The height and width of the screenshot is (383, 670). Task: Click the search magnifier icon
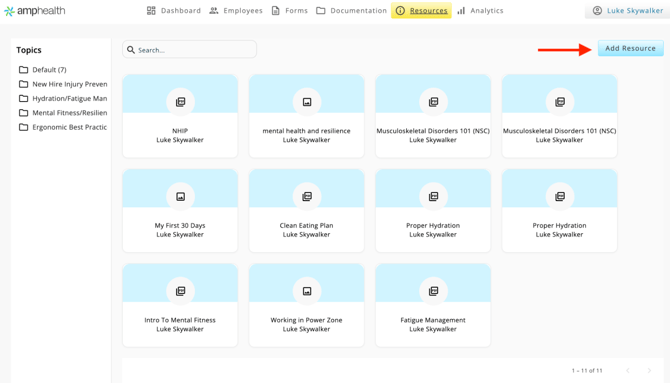[x=131, y=50]
